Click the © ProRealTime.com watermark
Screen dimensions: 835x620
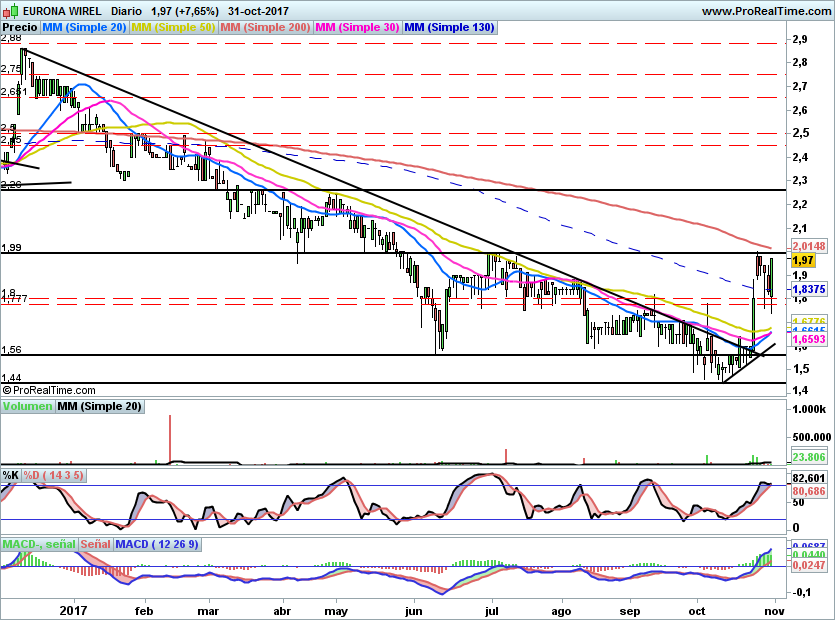click(49, 390)
